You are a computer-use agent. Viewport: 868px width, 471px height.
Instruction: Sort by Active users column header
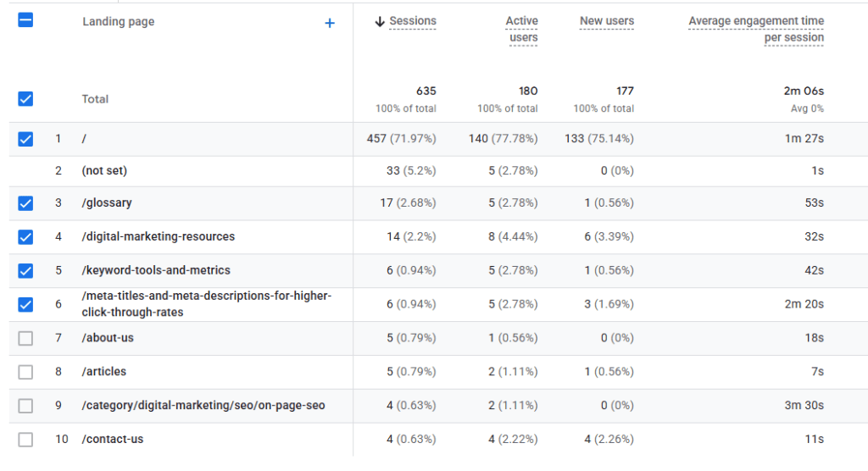522,30
